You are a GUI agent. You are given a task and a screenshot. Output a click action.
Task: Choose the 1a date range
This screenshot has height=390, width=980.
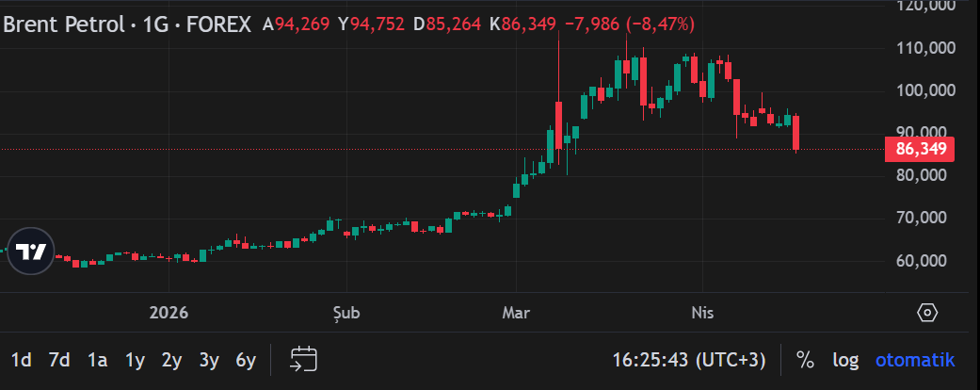(97, 360)
